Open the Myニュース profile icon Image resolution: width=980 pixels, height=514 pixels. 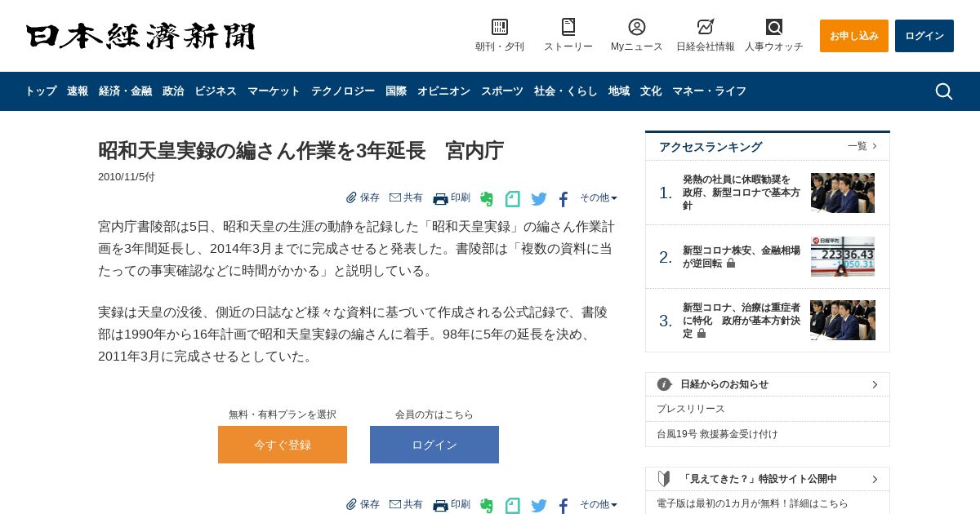coord(637,27)
